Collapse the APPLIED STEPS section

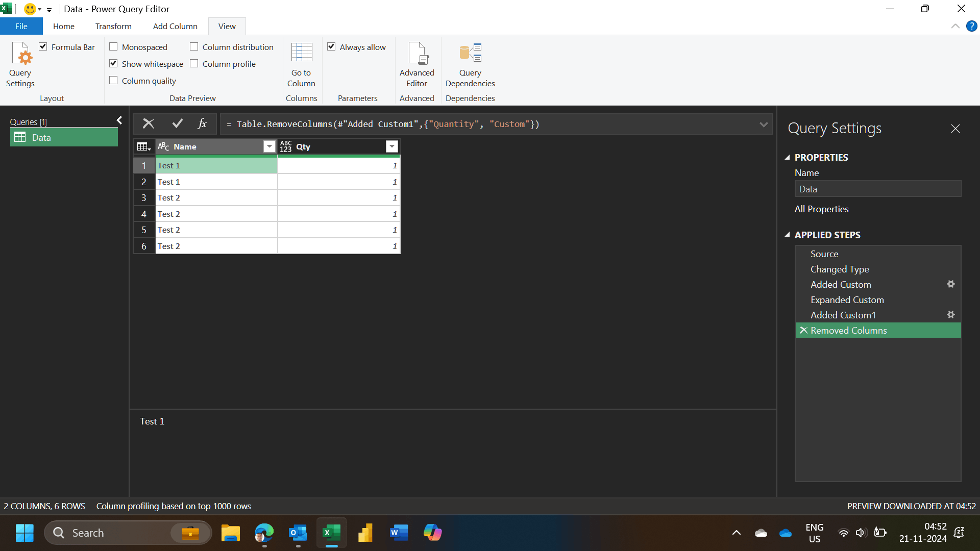(x=787, y=235)
